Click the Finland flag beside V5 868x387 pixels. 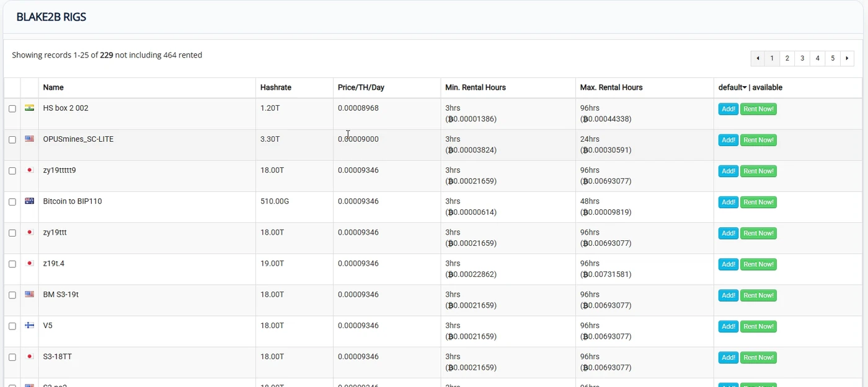29,325
